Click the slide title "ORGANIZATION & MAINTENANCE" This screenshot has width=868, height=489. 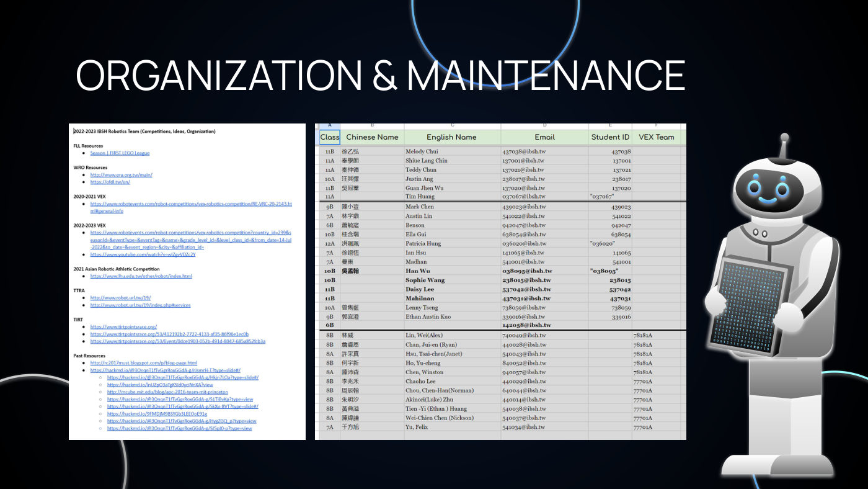380,75
